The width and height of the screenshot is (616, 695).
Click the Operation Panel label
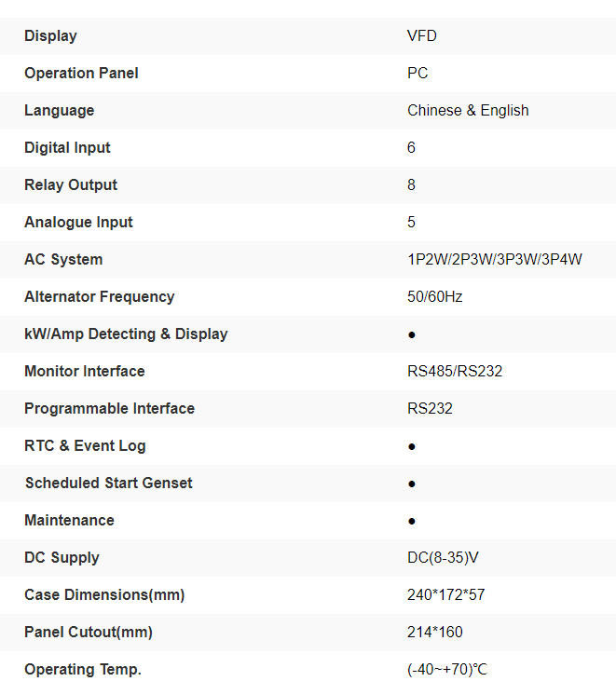pos(81,74)
